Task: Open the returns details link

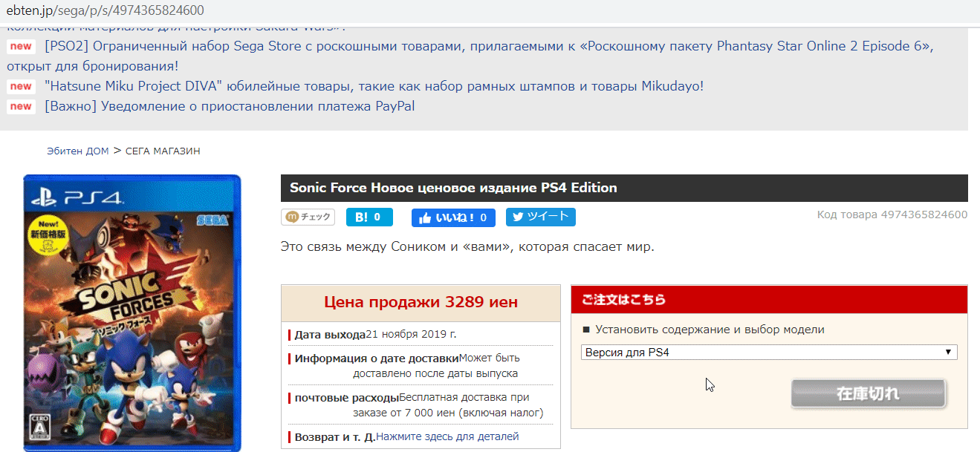Action: [447, 436]
